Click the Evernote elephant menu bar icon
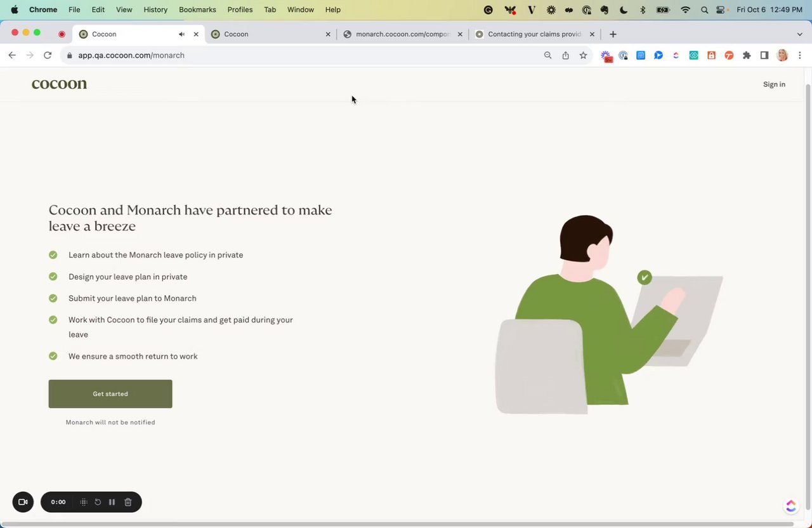The height and width of the screenshot is (528, 812). (605, 10)
